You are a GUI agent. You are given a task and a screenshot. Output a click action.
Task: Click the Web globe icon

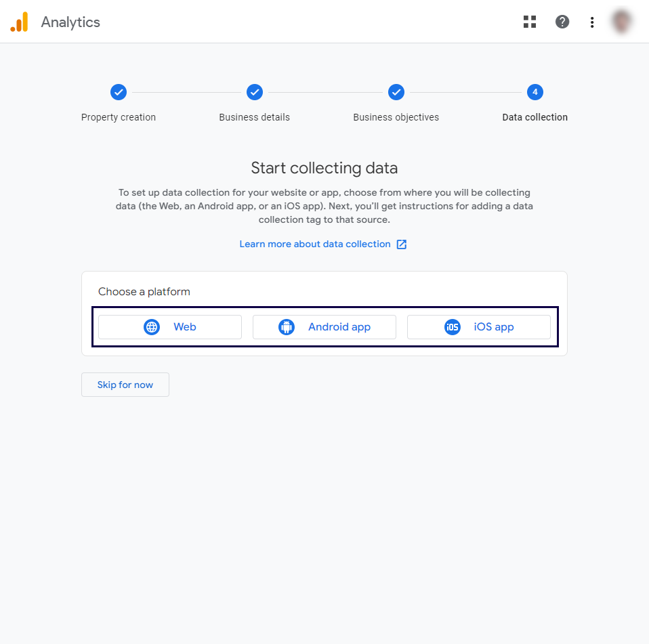[x=152, y=327]
